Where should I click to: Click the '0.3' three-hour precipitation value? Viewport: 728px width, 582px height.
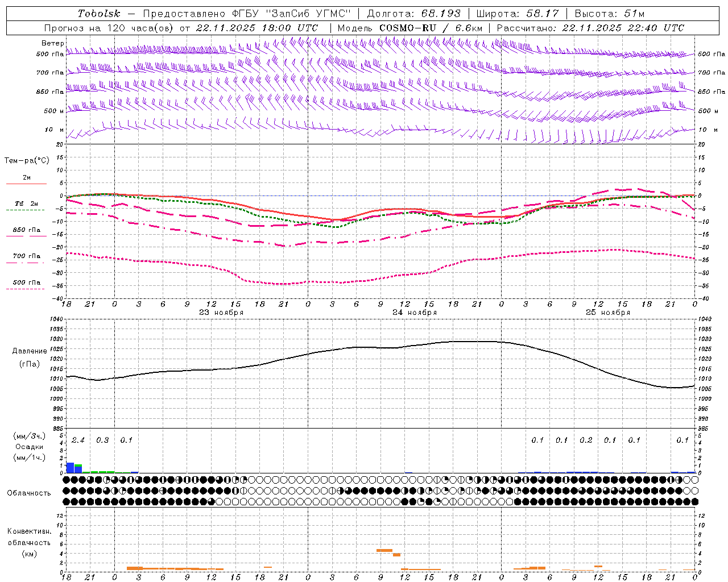(102, 440)
